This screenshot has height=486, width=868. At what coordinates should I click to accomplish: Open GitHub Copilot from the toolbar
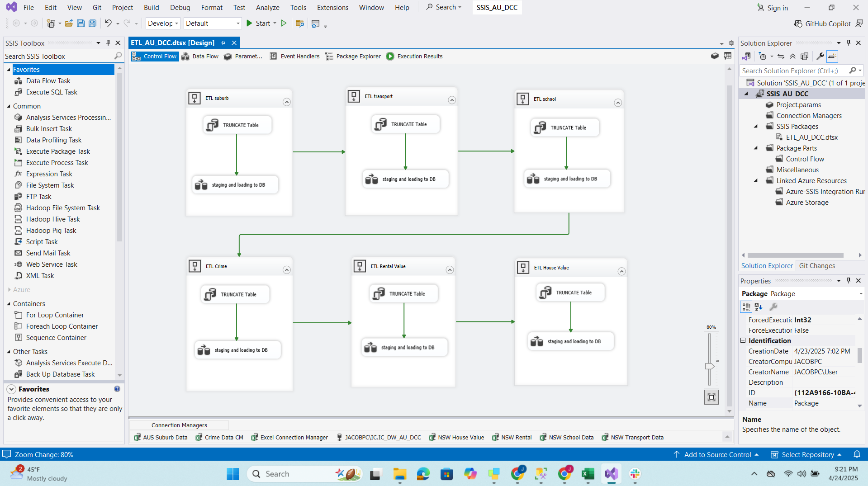[822, 24]
